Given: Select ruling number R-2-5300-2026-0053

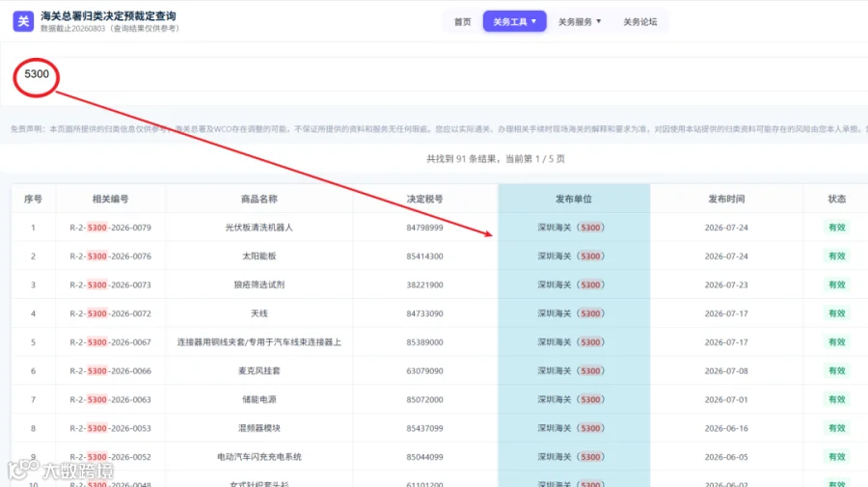Looking at the screenshot, I should coord(111,428).
